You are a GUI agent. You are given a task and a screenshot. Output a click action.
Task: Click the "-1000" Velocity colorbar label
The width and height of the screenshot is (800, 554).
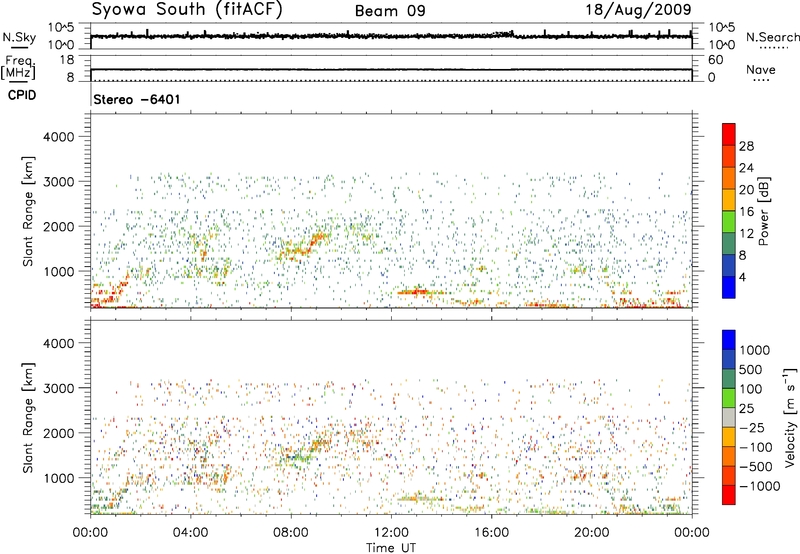tap(759, 486)
